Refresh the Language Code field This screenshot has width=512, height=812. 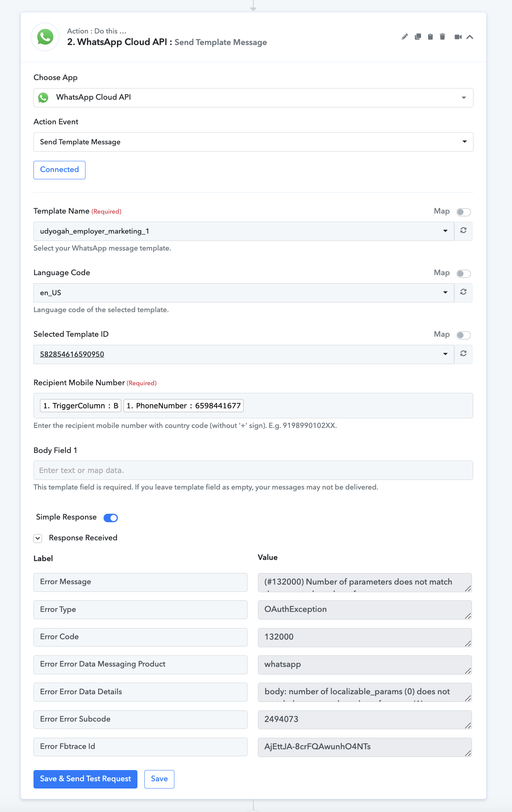pyautogui.click(x=463, y=292)
